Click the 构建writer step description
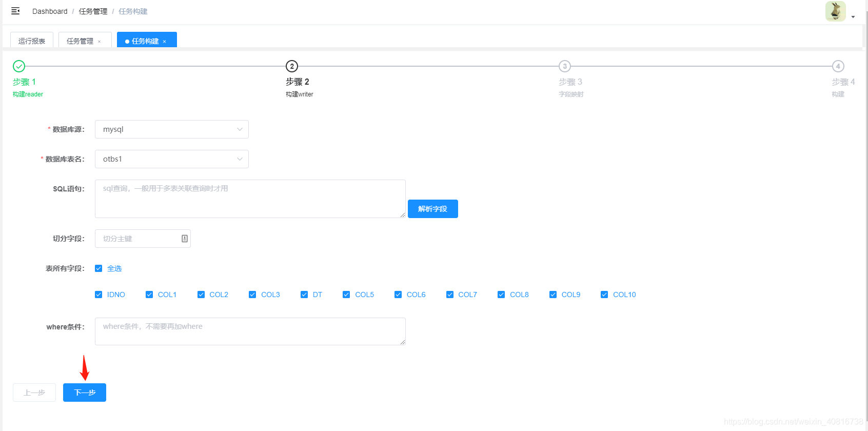The image size is (868, 431). [x=300, y=94]
